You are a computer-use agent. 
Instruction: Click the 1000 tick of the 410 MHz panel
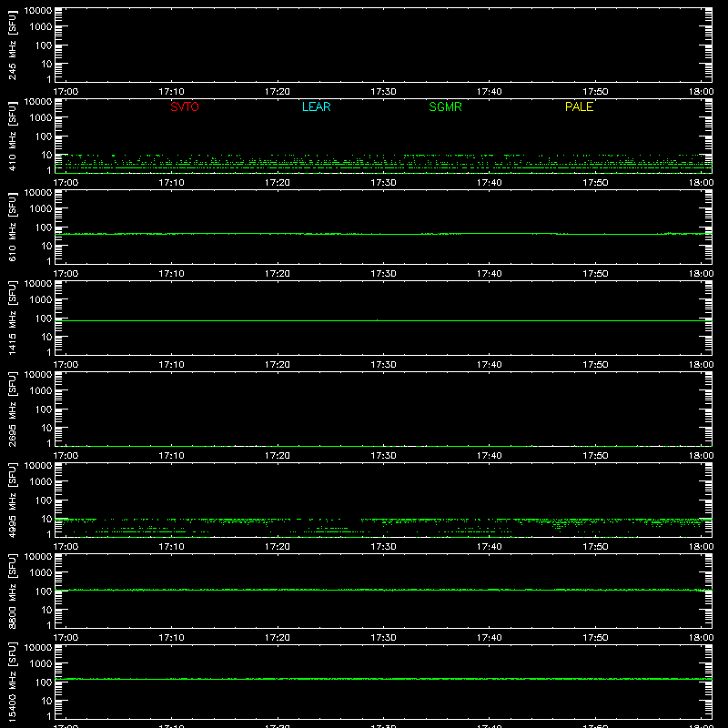click(41, 118)
